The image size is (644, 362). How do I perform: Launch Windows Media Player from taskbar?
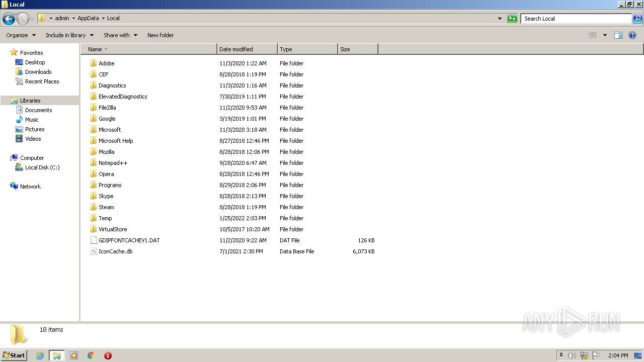(x=74, y=355)
